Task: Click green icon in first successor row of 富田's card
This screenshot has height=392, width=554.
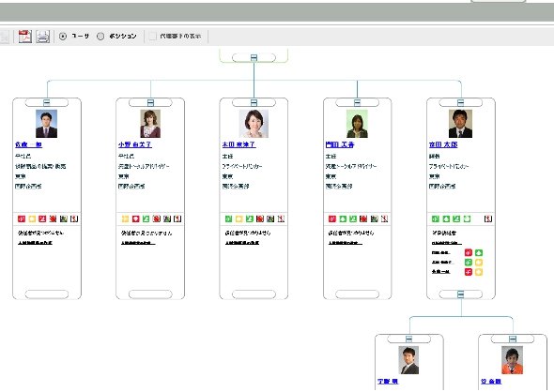Action: pos(478,252)
